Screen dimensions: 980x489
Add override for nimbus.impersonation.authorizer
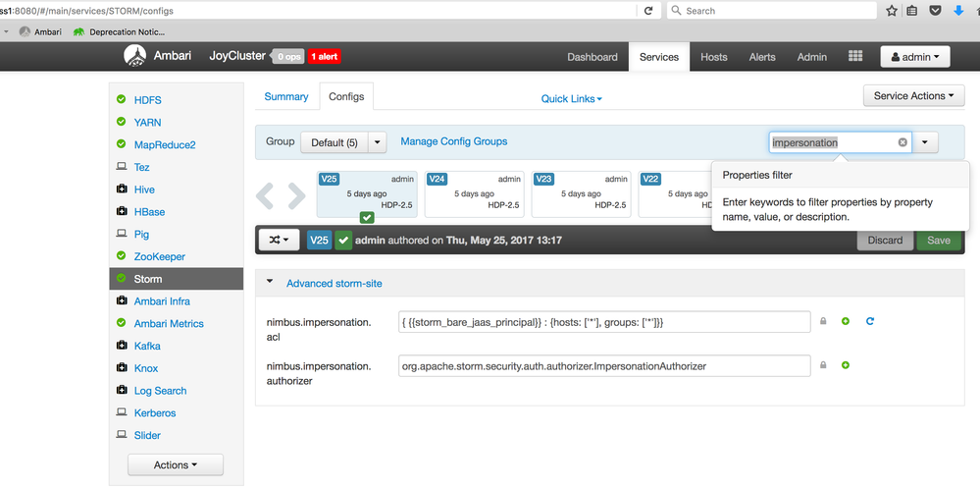(x=845, y=365)
